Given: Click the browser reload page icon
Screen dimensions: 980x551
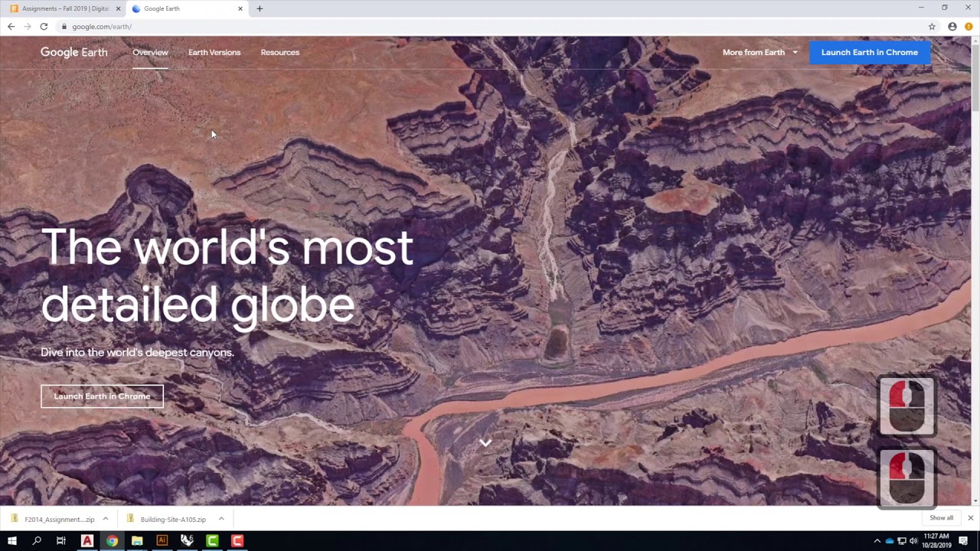Looking at the screenshot, I should 44,26.
